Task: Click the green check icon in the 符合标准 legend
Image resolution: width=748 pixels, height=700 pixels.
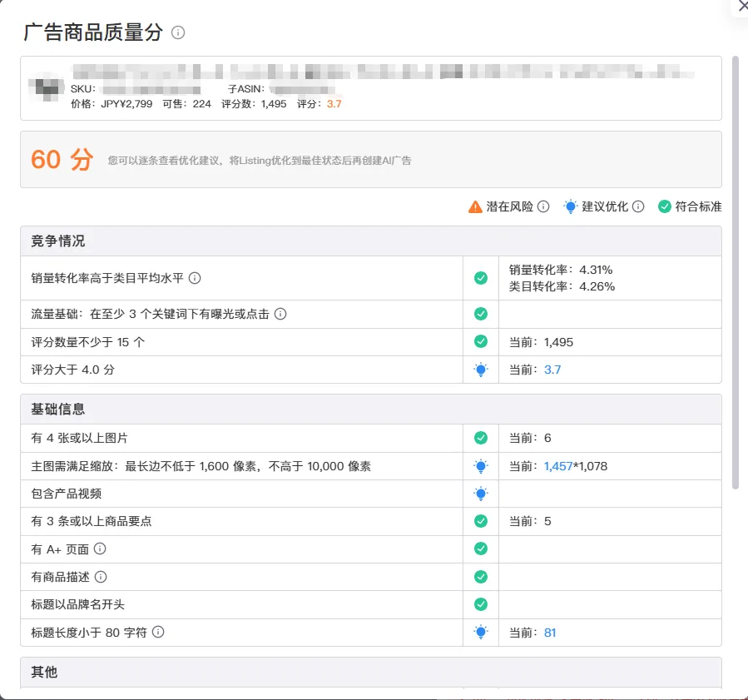Action: [665, 206]
